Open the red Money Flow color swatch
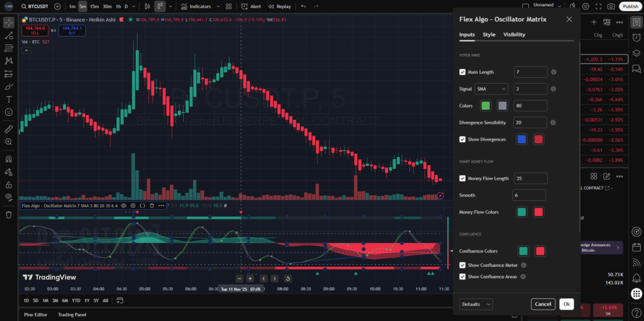This screenshot has width=644, height=321. (x=538, y=212)
